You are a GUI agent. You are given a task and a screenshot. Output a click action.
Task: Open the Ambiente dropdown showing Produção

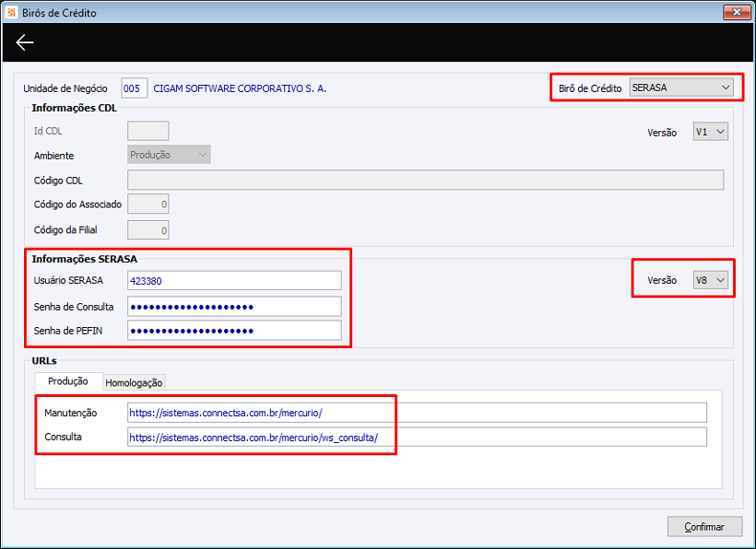(169, 155)
